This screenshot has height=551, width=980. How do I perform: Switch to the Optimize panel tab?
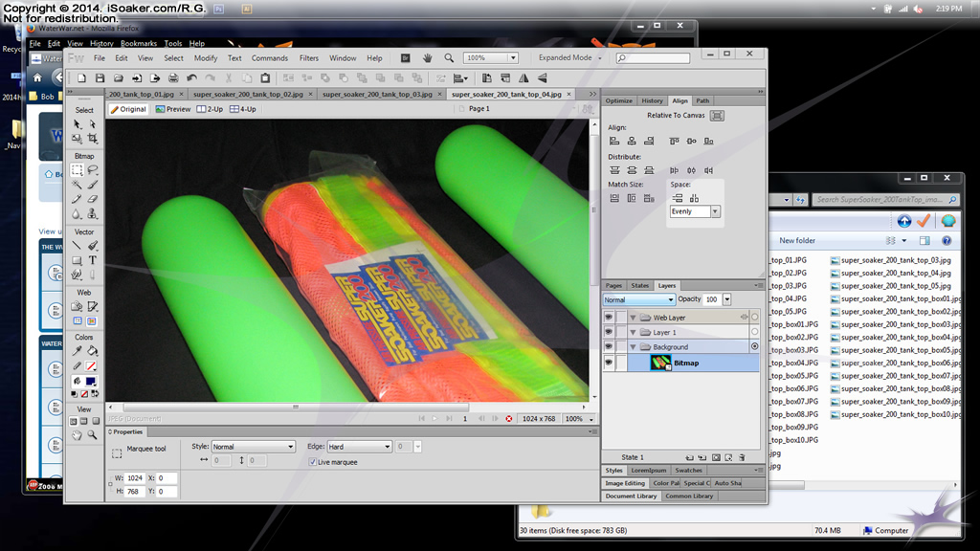(619, 100)
